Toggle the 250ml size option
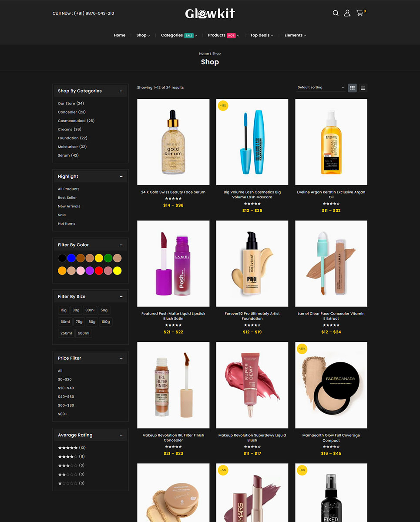The height and width of the screenshot is (522, 420). [66, 333]
